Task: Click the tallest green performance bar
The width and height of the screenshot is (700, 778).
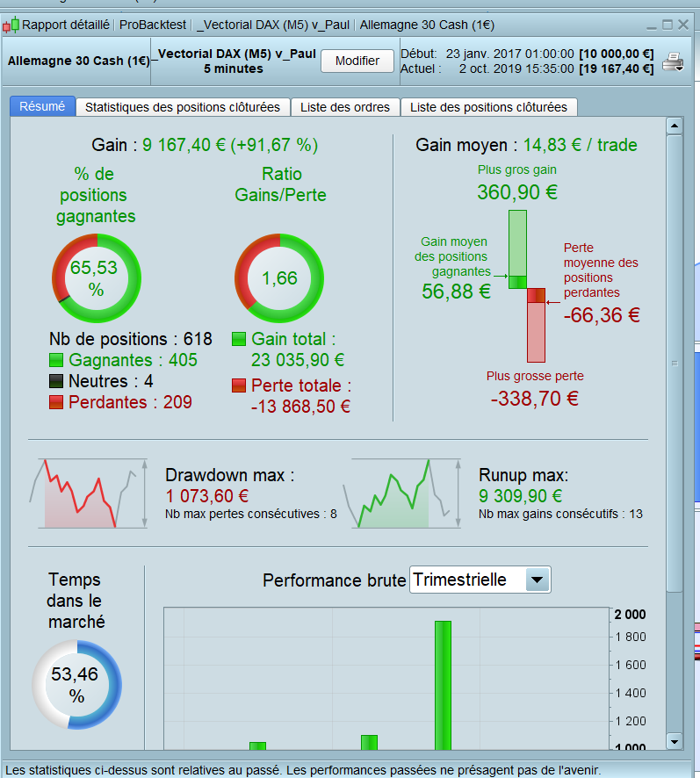Action: pyautogui.click(x=443, y=685)
